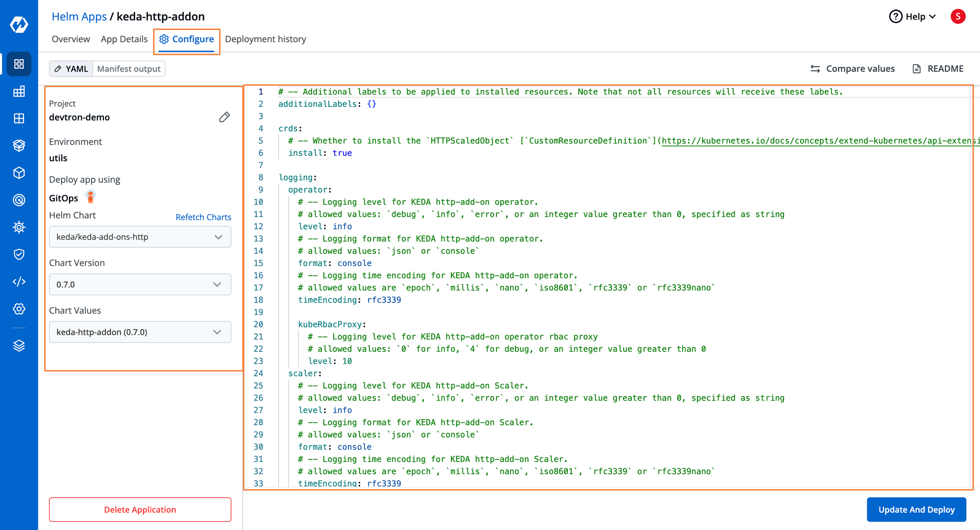Viewport: 980px width, 530px height.
Task: Open the user profile avatar S
Action: tap(958, 17)
